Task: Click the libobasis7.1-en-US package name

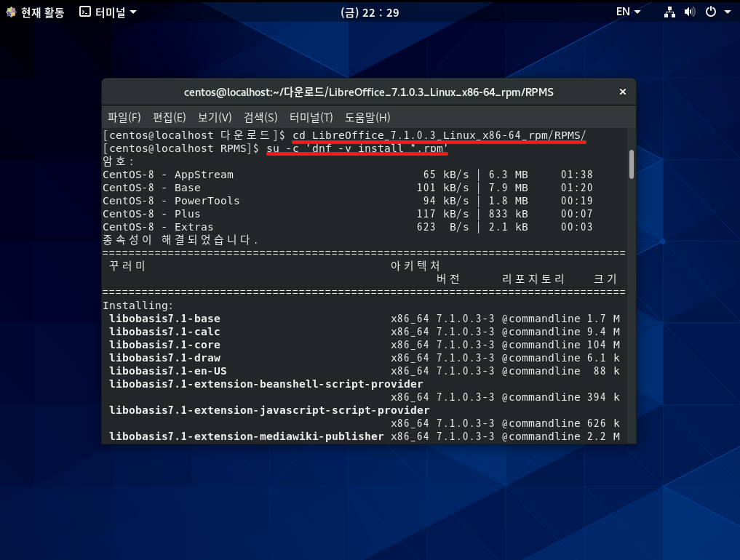Action: point(168,371)
